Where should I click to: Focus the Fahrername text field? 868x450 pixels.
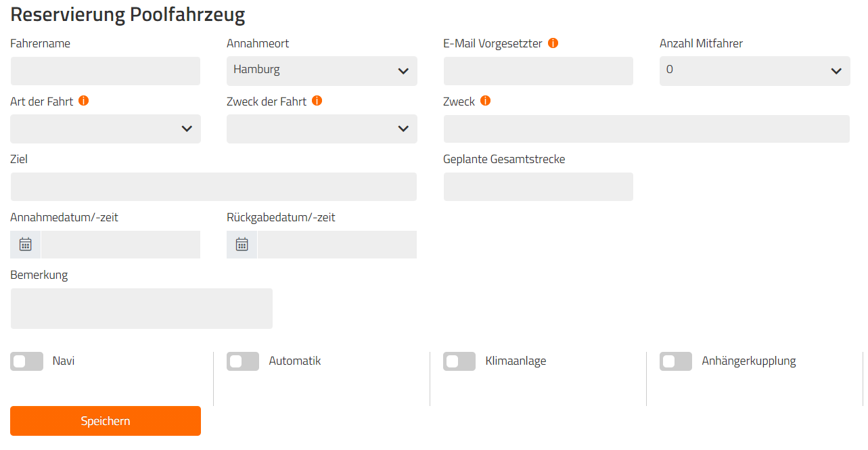click(106, 71)
